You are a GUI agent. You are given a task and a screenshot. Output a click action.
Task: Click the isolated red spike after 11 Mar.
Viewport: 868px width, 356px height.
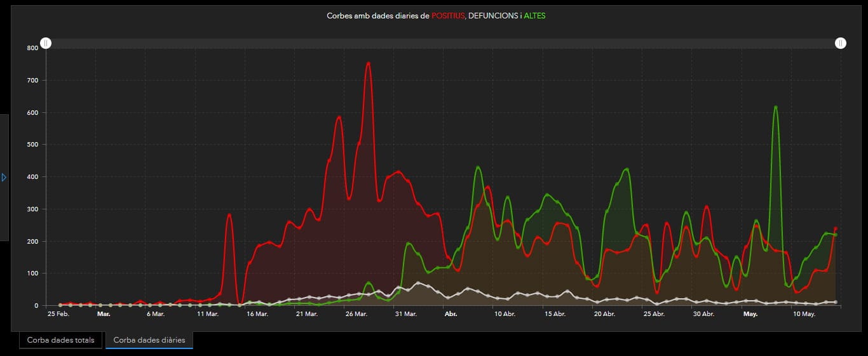229,215
